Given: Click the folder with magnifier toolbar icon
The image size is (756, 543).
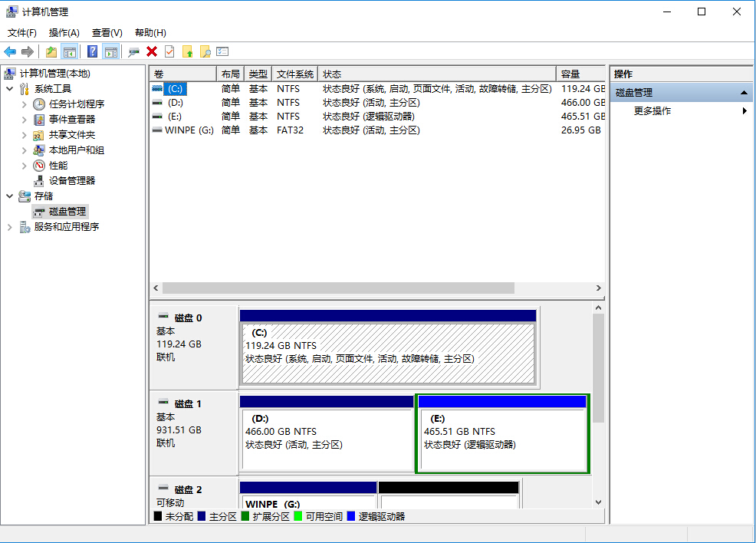Looking at the screenshot, I should 205,51.
